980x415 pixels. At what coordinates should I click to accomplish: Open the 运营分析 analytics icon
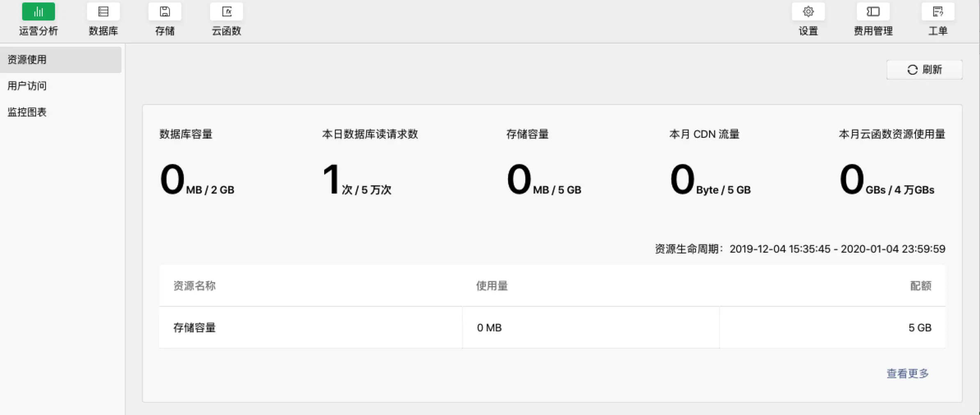coord(38,11)
